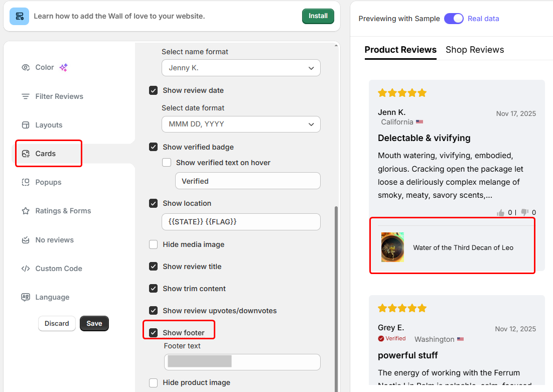Click thumbs up icon on Jenn K. review
The height and width of the screenshot is (392, 553).
pyautogui.click(x=500, y=212)
